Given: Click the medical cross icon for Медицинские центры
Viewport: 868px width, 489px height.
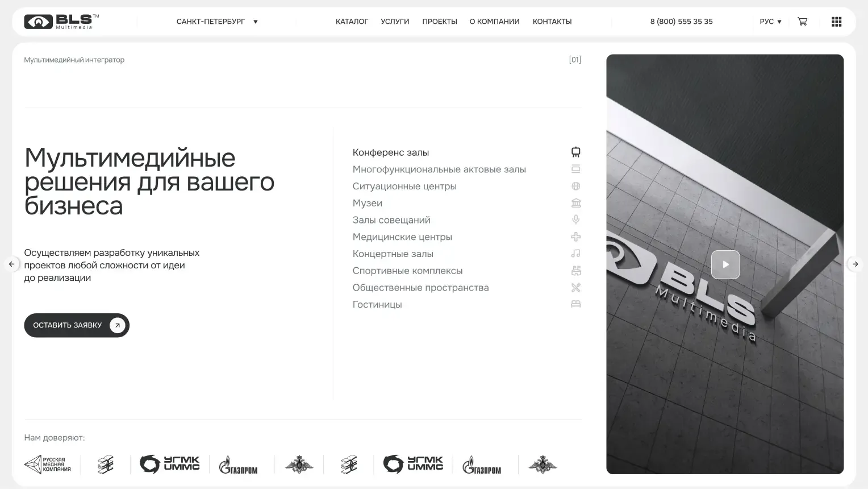Looking at the screenshot, I should point(575,237).
